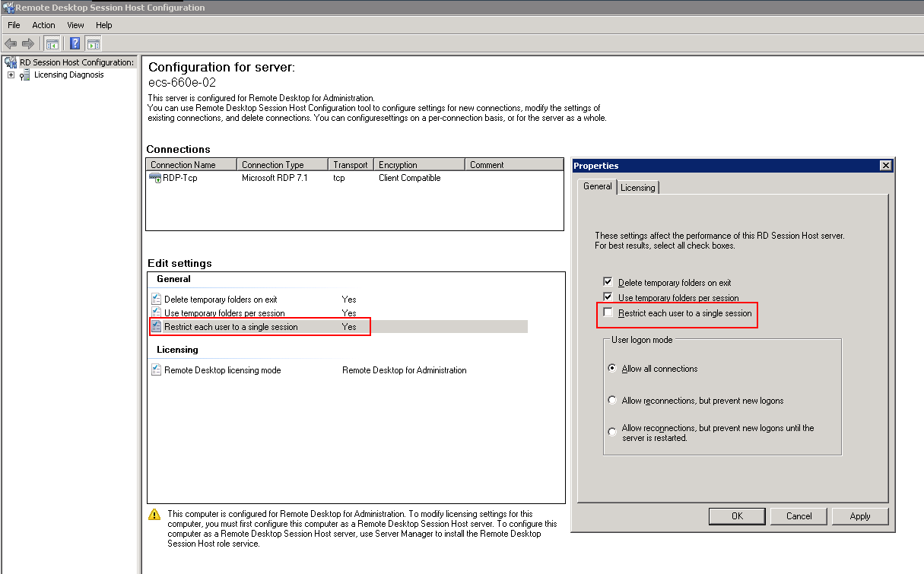Click the server name ecs-660e-02

182,82
